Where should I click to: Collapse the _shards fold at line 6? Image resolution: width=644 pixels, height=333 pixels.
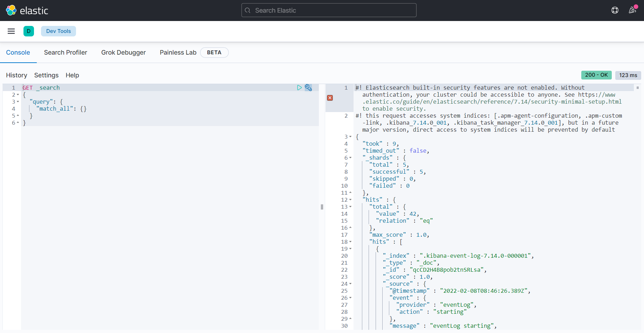point(350,158)
